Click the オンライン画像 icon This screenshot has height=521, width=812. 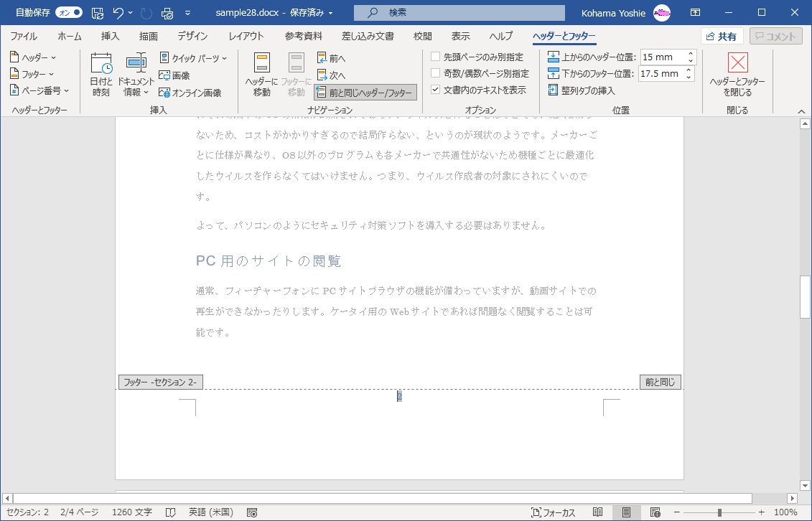coord(190,93)
